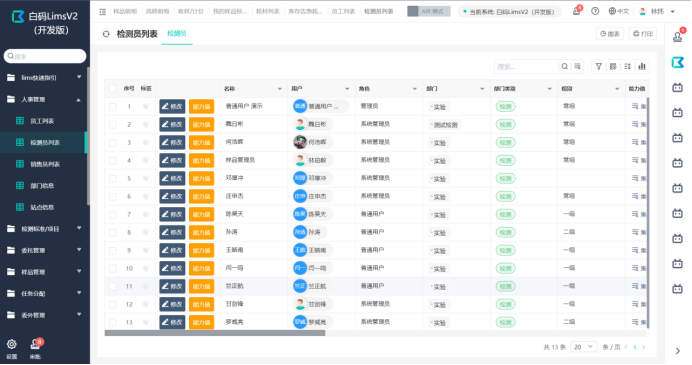Switch to the 耗材列表 top tab
Screen dimensions: 692x365
(268, 12)
